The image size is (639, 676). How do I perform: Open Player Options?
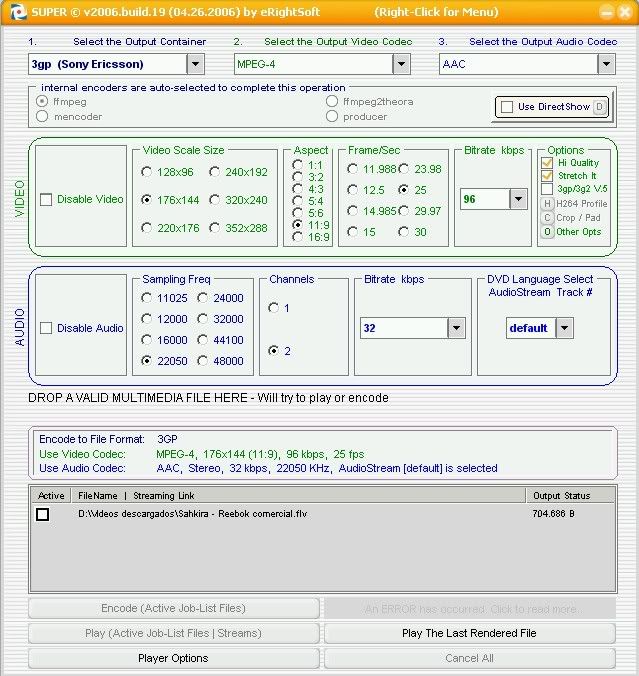click(173, 658)
